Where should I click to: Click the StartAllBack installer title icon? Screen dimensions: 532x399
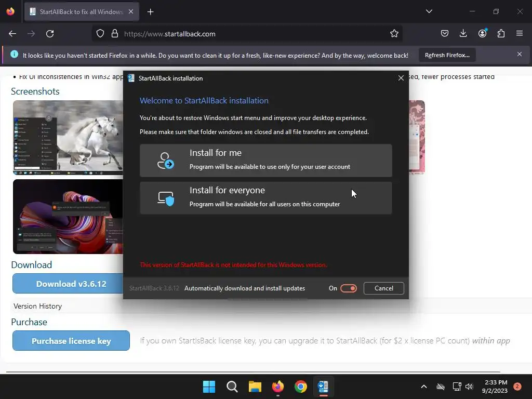tap(131, 78)
